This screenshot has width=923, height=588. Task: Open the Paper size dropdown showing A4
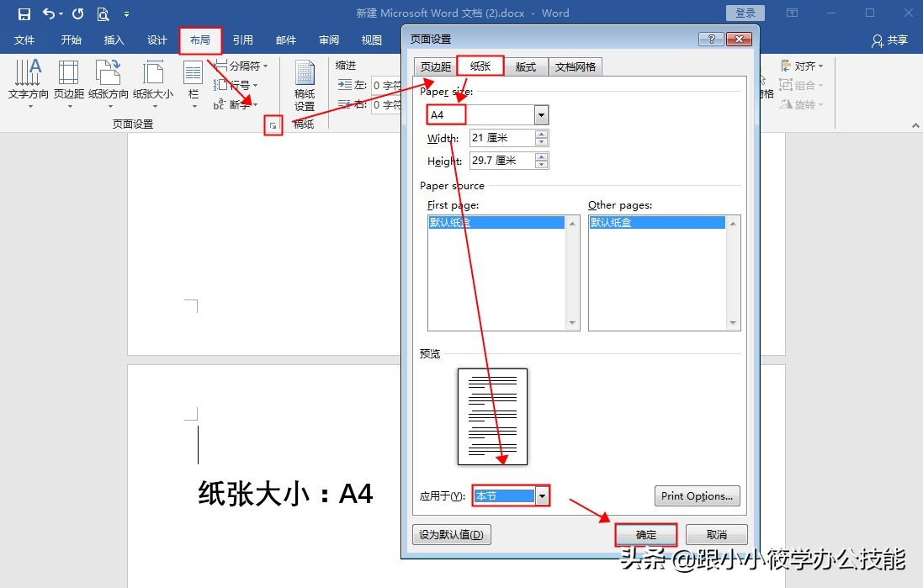click(541, 114)
